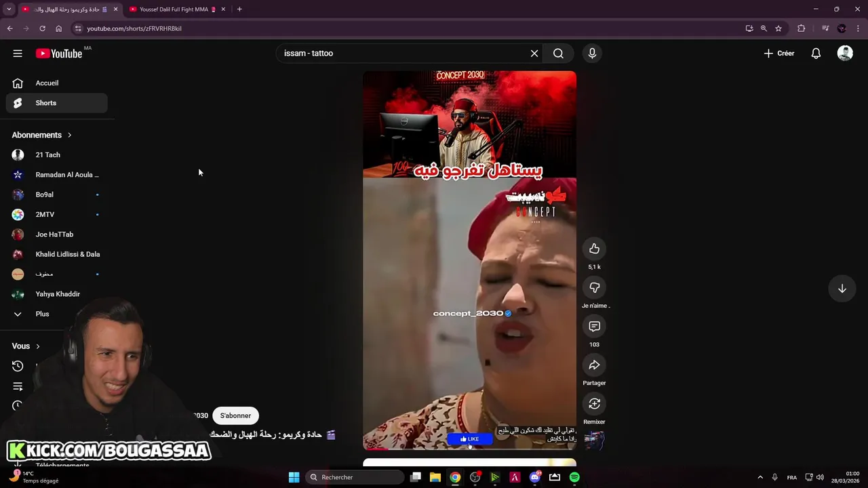Open the Short's comments panel
The image size is (868, 488).
[594, 327]
